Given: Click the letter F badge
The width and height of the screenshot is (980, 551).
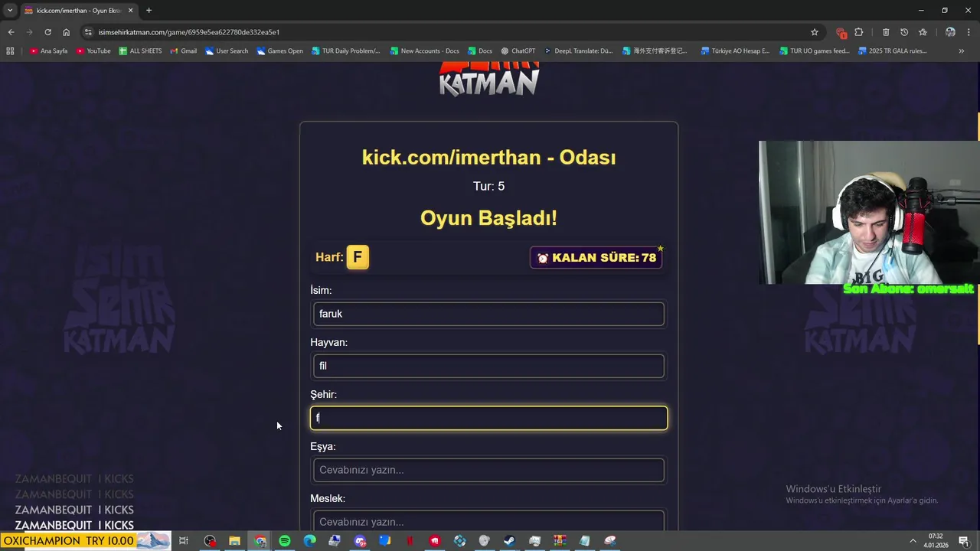Looking at the screenshot, I should point(358,257).
